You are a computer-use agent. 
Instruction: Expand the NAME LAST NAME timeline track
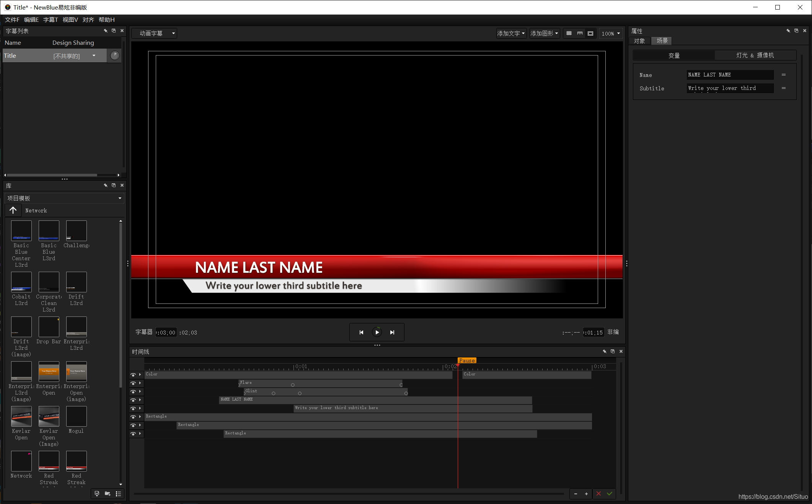pos(140,400)
